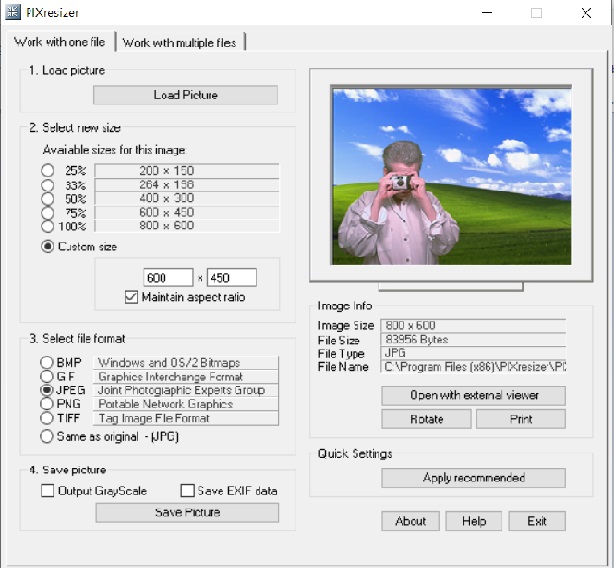Open image with external viewer

[473, 395]
